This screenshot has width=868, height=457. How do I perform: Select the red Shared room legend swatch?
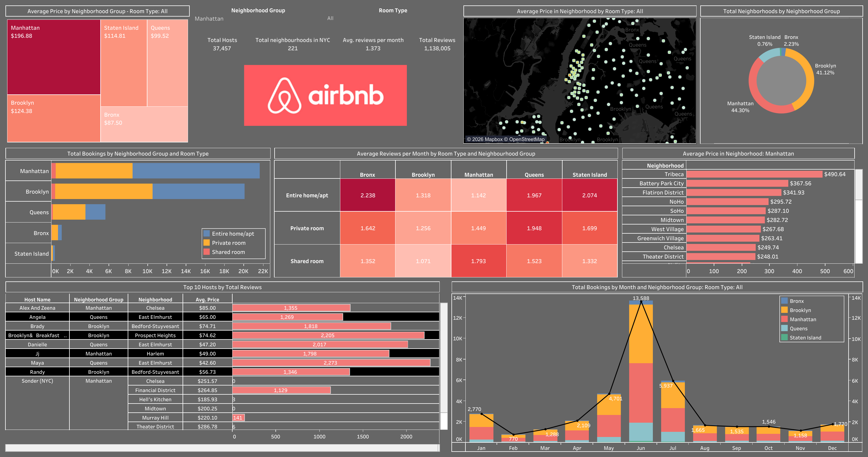[206, 252]
